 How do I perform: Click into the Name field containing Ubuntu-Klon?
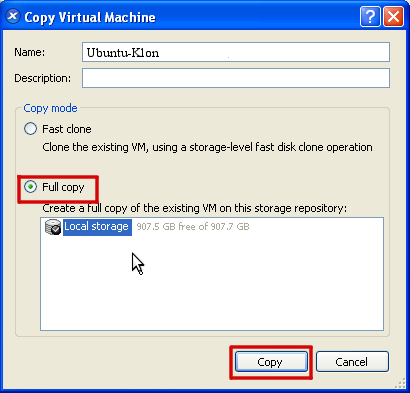pyautogui.click(x=236, y=52)
